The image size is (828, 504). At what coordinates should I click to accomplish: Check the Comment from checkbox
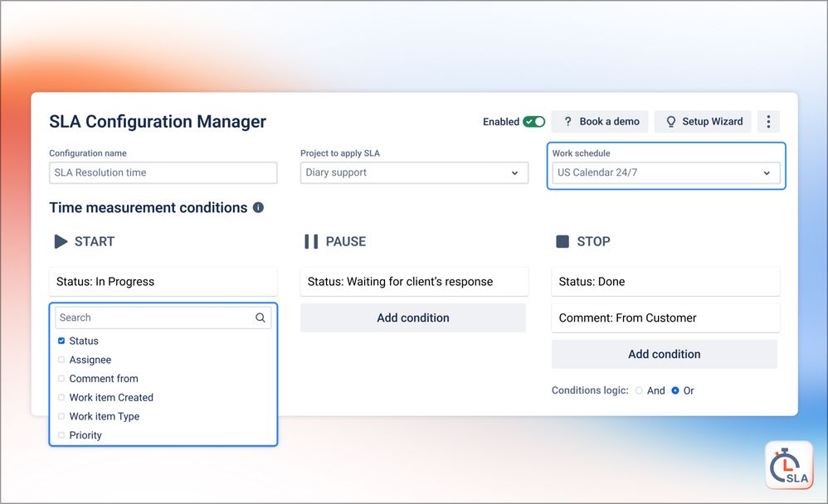click(x=61, y=378)
